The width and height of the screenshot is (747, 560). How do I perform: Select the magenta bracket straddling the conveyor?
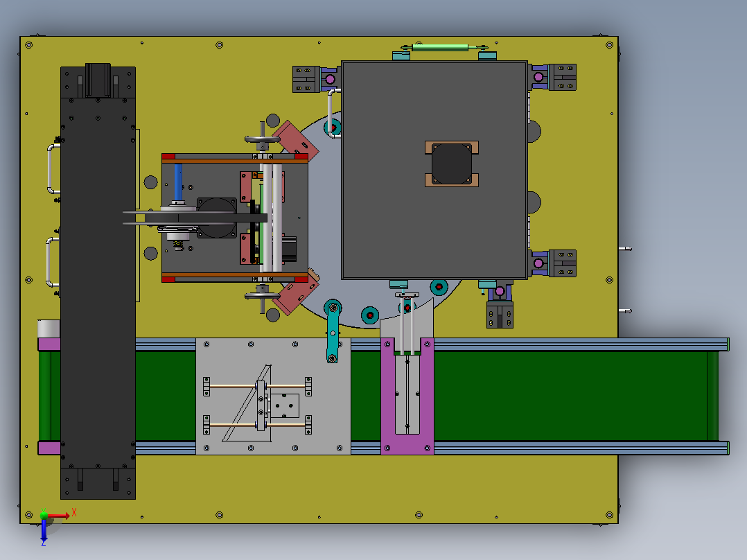[407, 396]
